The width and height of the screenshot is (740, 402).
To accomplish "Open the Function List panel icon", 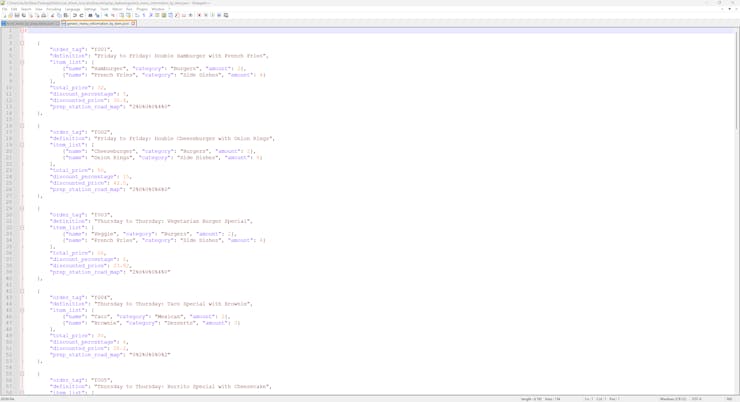I will [x=177, y=15].
